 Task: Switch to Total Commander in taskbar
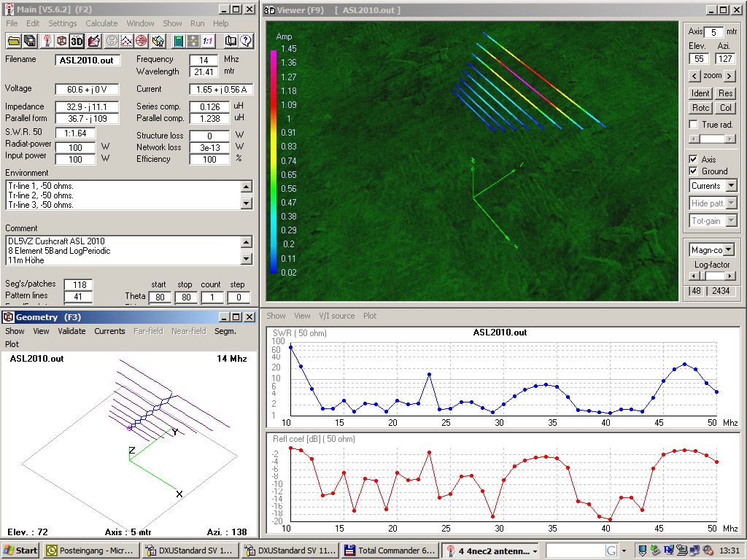point(390,551)
